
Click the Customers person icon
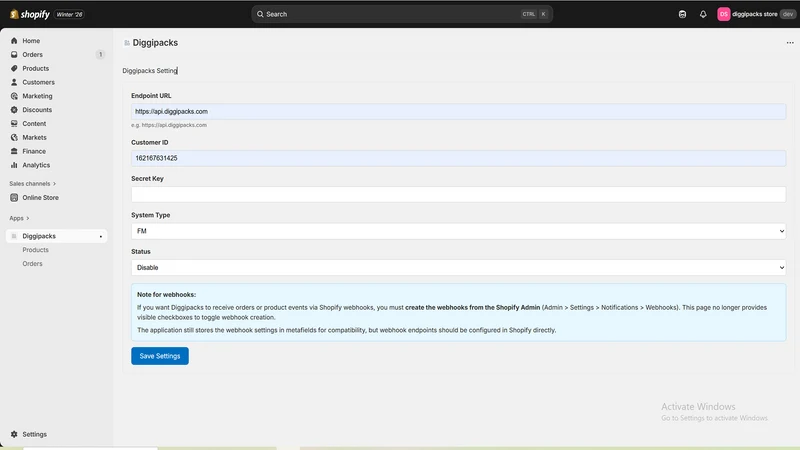tap(14, 82)
